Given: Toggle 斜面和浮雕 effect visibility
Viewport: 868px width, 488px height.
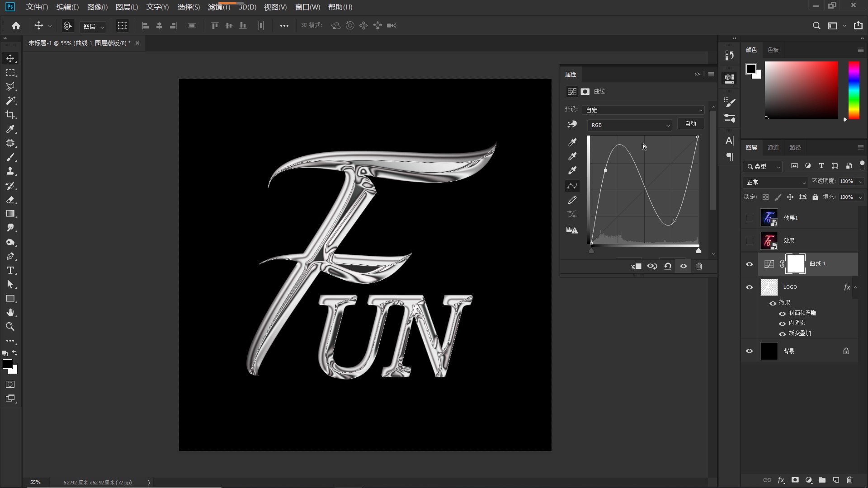Looking at the screenshot, I should point(782,313).
